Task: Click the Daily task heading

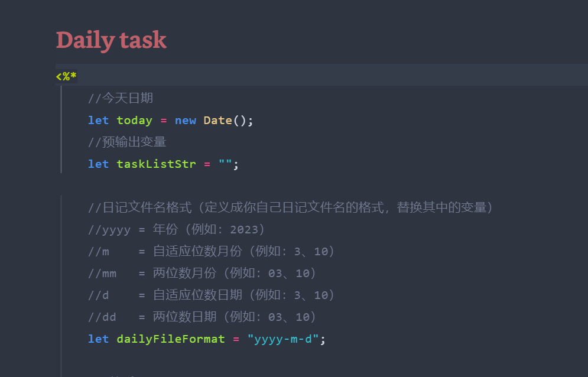Action: pos(111,40)
